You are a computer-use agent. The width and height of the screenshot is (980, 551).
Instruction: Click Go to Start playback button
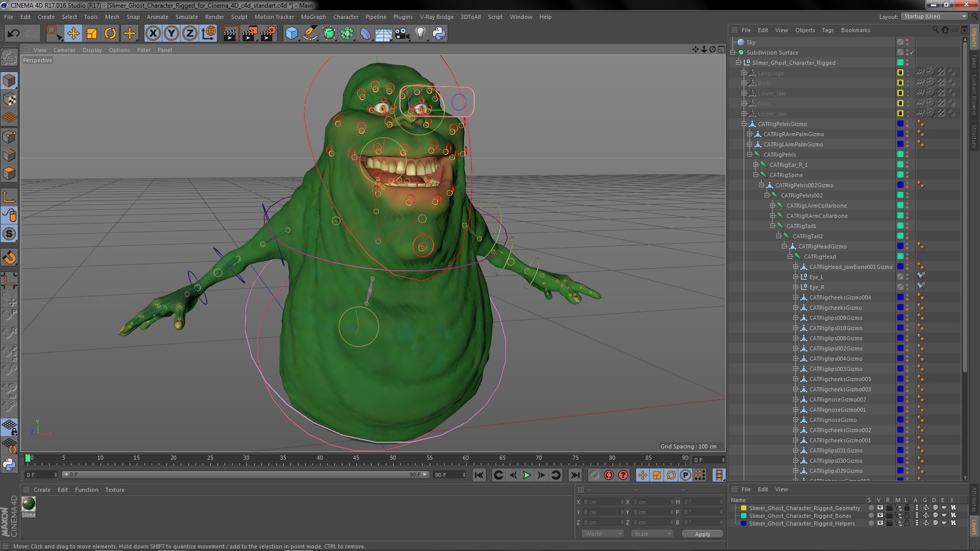(479, 475)
